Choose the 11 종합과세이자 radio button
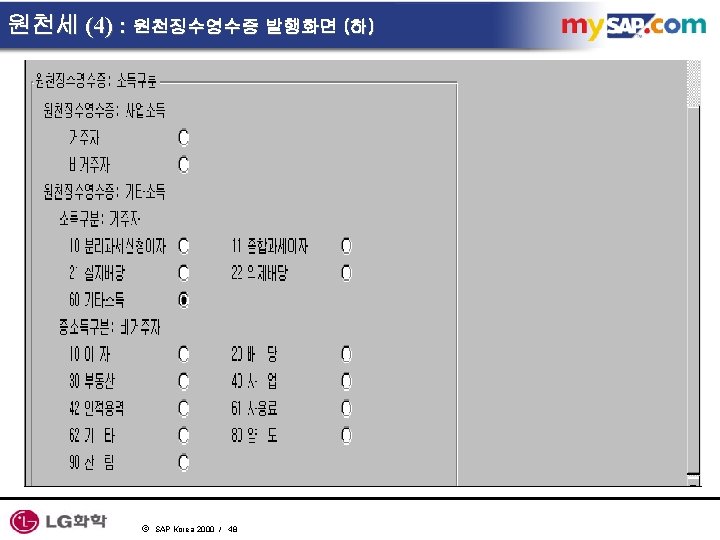 click(347, 246)
